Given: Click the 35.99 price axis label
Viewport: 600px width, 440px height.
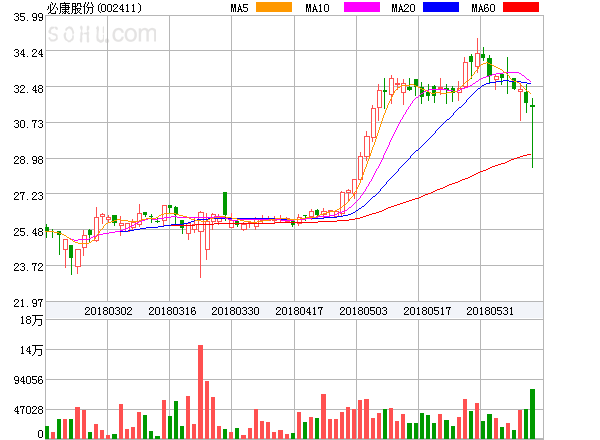Looking at the screenshot, I should tap(28, 17).
